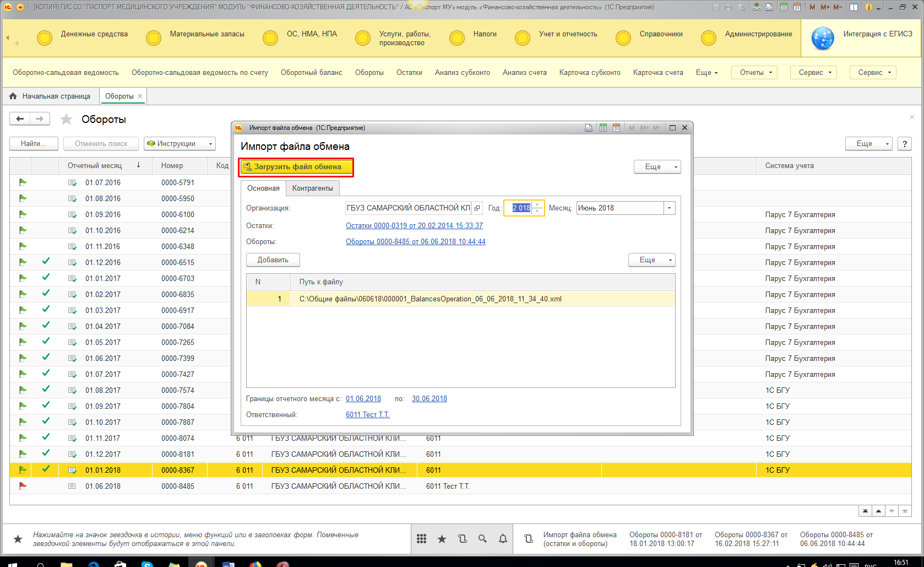This screenshot has width=924, height=567.
Task: Open the calendar icon in the dialog title bar
Action: point(616,128)
